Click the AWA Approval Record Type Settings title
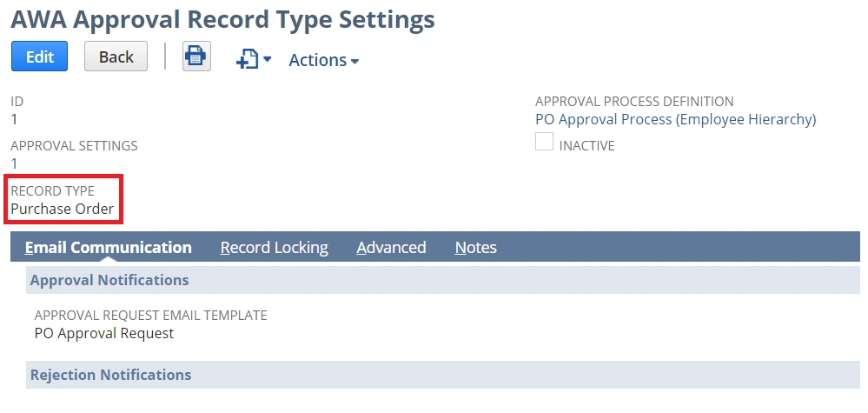Viewport: 868px width, 413px height. 222,17
